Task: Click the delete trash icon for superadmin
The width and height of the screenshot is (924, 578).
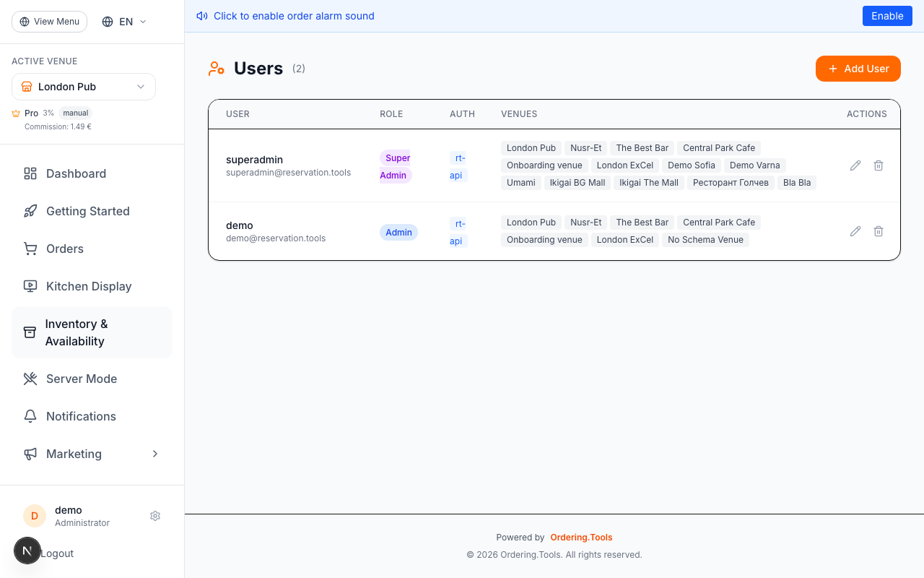Action: 879,165
